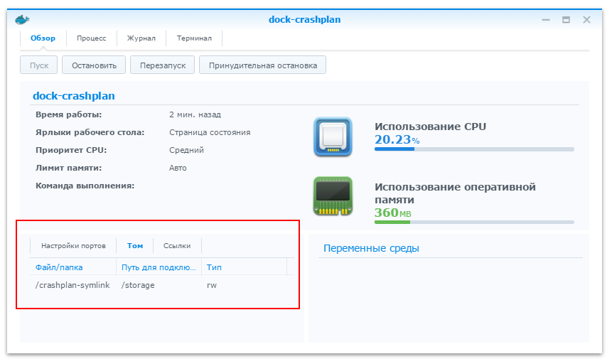Screen dimensions: 612x364
Task: Select the rw type cell
Action: pos(212,285)
